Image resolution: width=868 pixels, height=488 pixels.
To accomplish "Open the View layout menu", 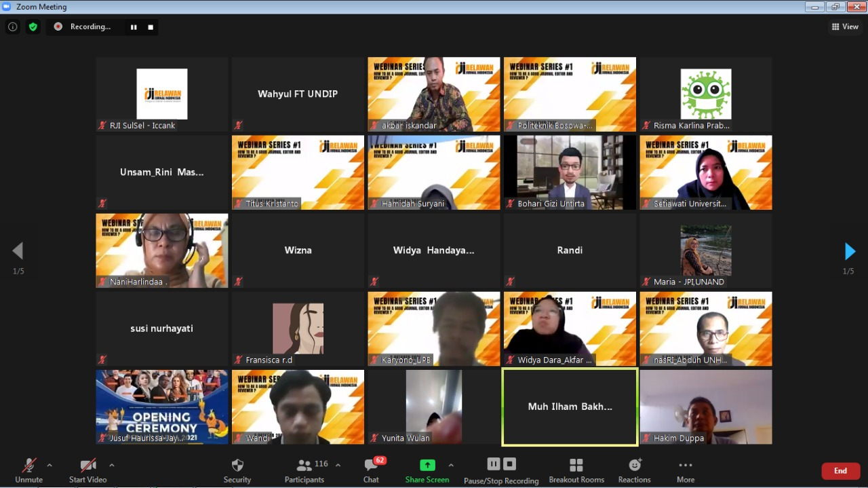I will (x=845, y=26).
